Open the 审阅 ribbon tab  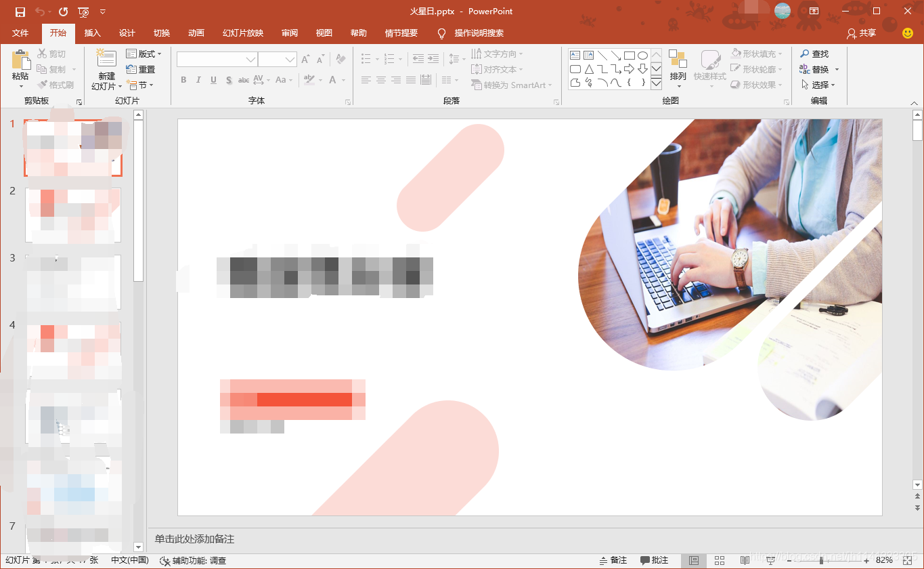point(290,33)
